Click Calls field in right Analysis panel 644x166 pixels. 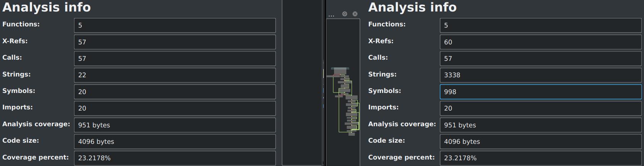(540, 59)
